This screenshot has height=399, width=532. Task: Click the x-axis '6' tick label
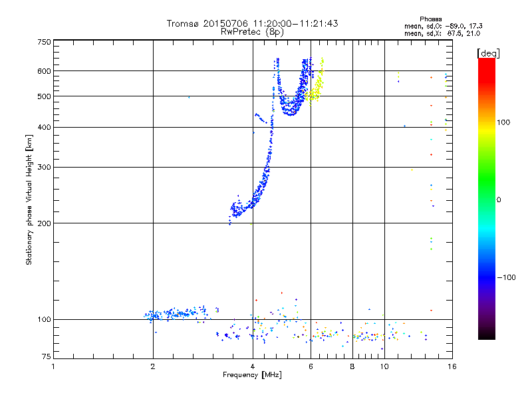coord(311,366)
